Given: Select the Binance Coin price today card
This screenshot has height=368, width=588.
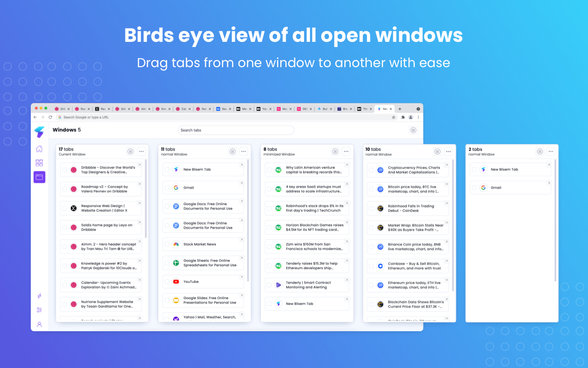Looking at the screenshot, I should pos(408,247).
